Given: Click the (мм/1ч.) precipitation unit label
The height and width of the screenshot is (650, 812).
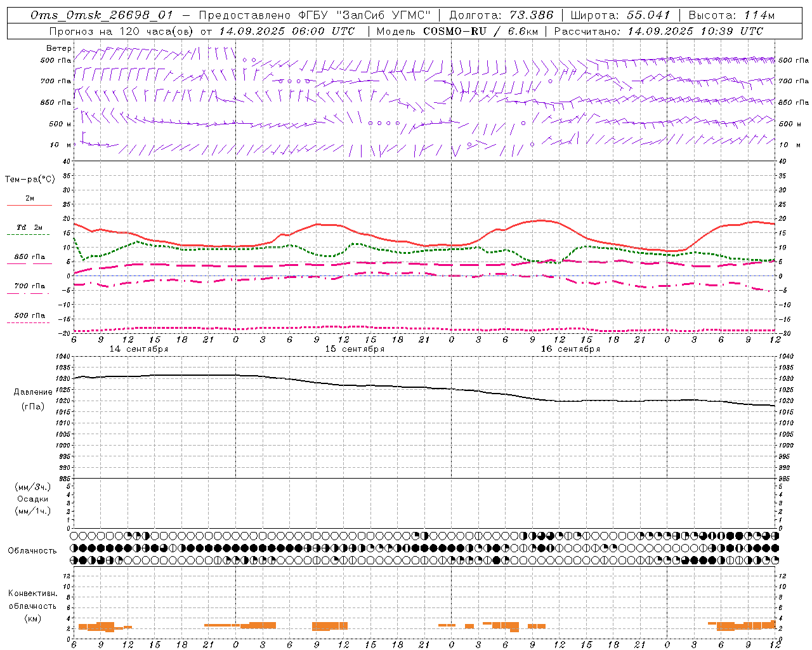Looking at the screenshot, I should tap(33, 511).
